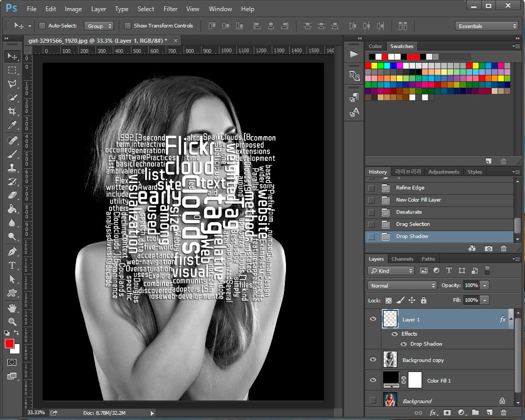Pick the yellow swatch in Swatches panel

pyautogui.click(x=374, y=65)
